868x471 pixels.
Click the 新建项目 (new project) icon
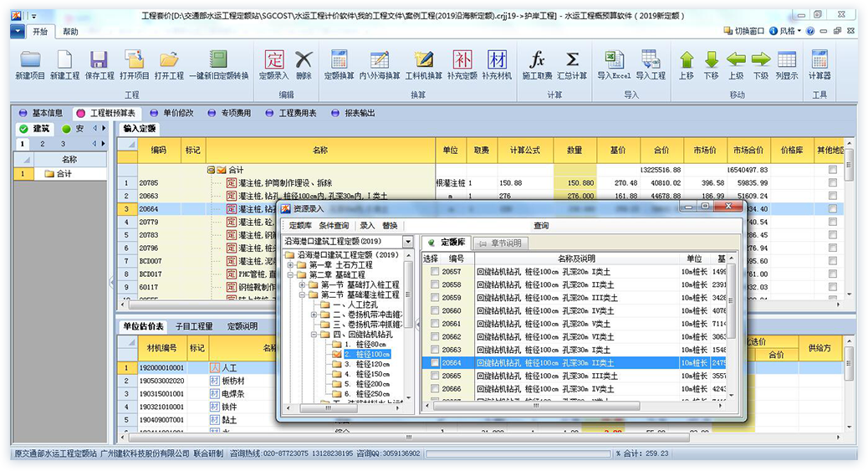click(x=30, y=59)
